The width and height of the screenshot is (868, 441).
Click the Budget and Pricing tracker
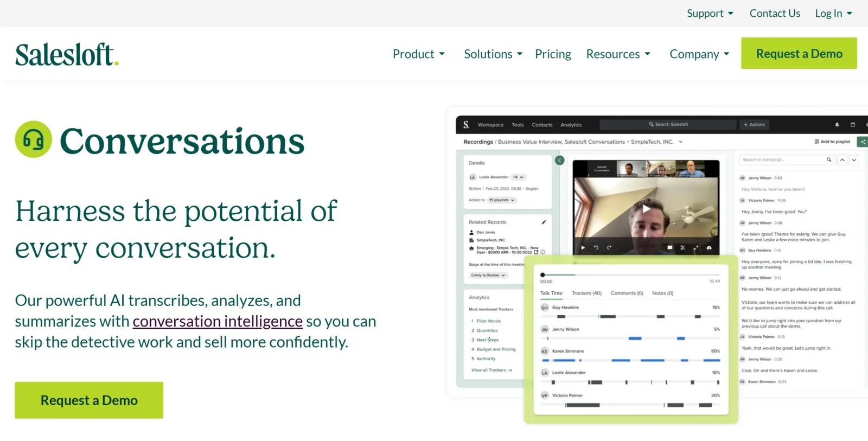[496, 349]
